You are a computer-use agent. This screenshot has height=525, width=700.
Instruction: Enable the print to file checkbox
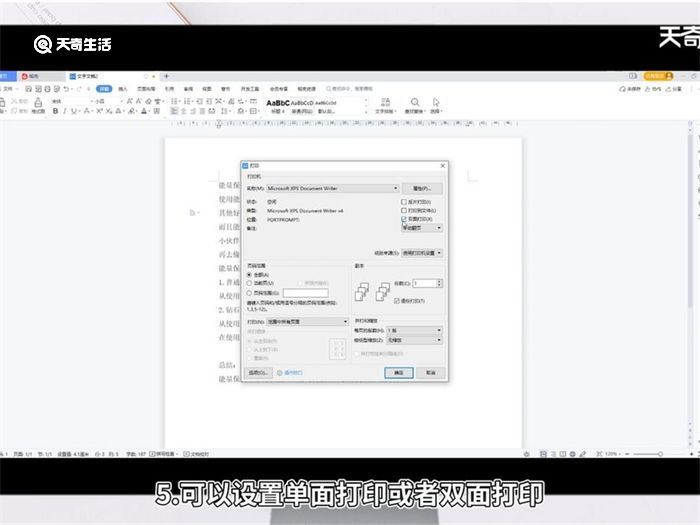coord(404,210)
